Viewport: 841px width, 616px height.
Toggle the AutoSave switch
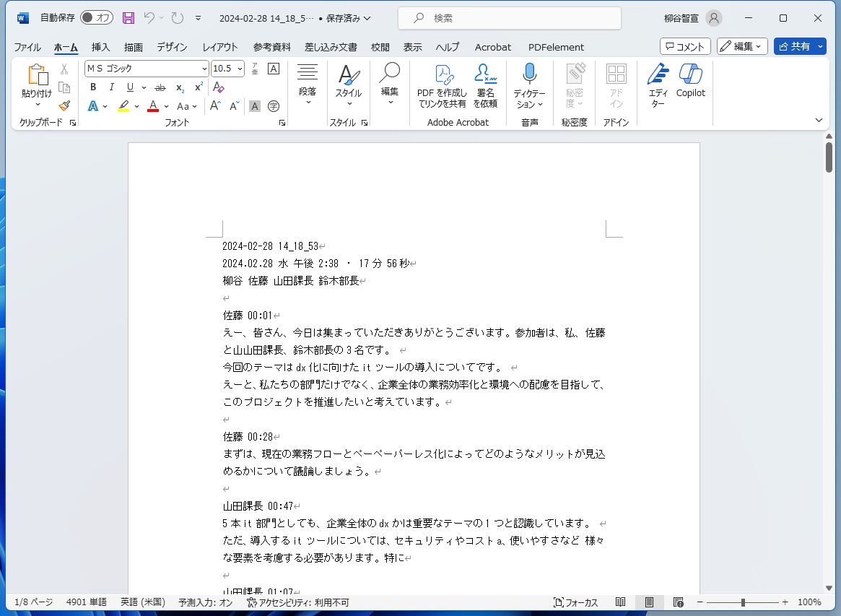tap(96, 18)
